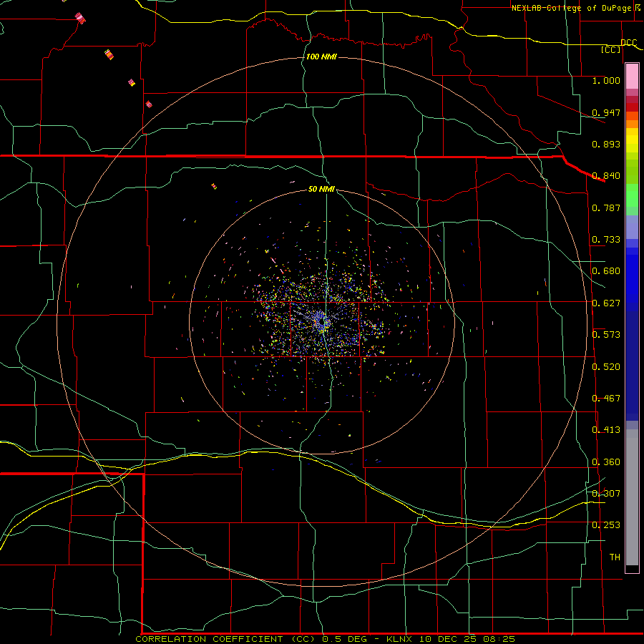Click the NEXLAB-College of DuPage header text
The width and height of the screenshot is (644, 644).
(572, 8)
